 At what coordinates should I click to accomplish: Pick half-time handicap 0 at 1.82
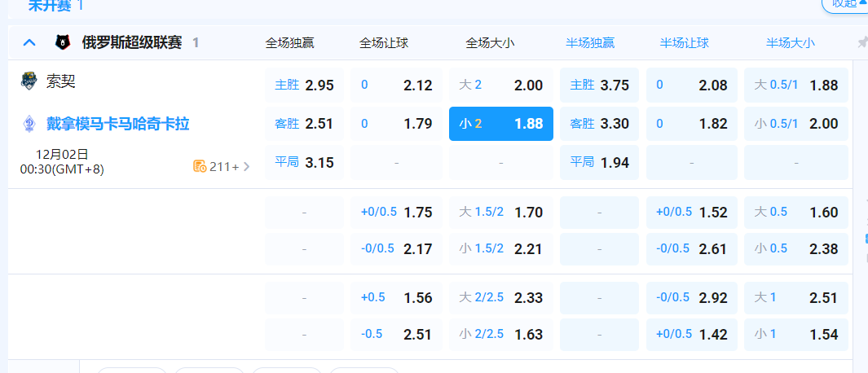click(x=692, y=124)
